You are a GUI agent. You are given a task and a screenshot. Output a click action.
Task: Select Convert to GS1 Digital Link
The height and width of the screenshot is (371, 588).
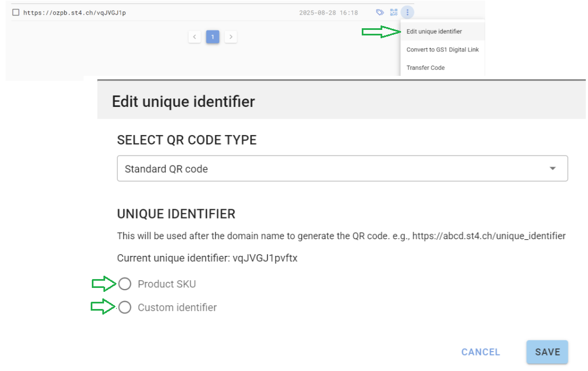tap(442, 49)
